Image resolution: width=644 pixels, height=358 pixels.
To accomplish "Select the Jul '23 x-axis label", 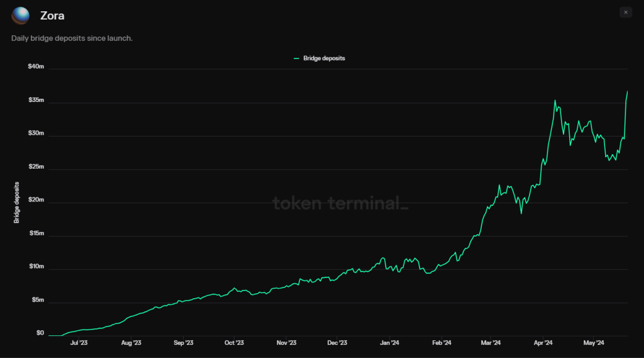I will coord(79,343).
